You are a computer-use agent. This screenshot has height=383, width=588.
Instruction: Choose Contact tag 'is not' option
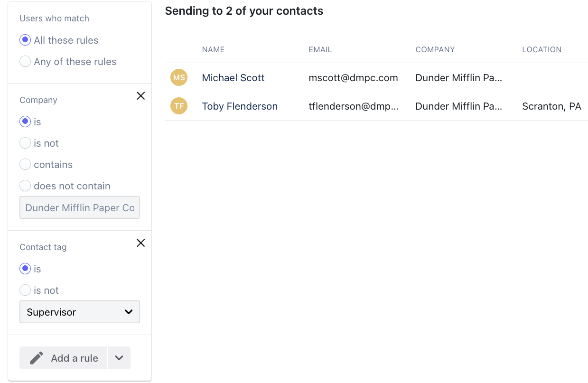coord(25,290)
